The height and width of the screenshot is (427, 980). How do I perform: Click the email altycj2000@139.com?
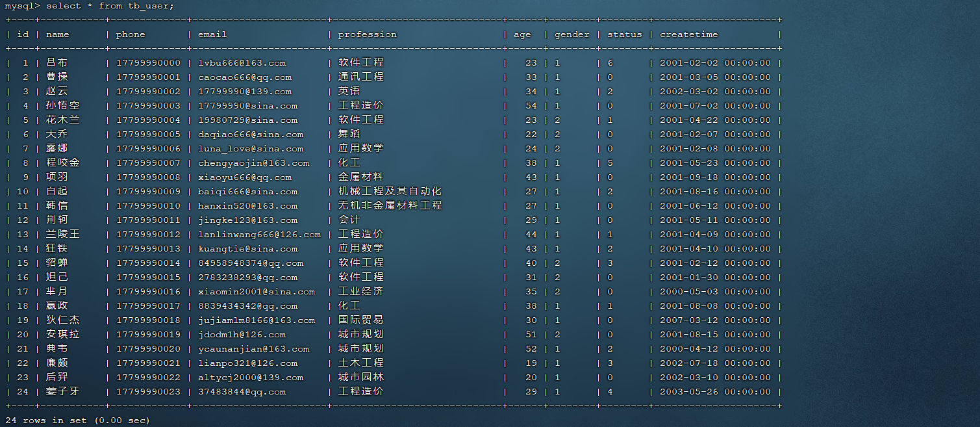[x=251, y=378]
